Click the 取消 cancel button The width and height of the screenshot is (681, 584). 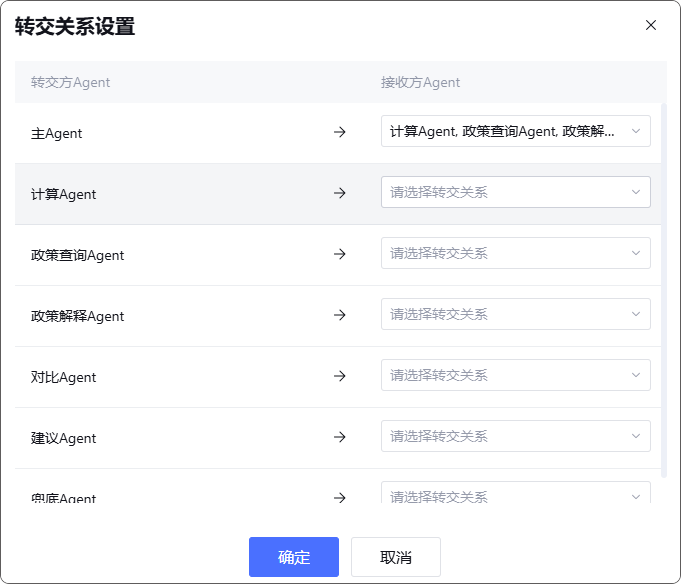point(395,557)
